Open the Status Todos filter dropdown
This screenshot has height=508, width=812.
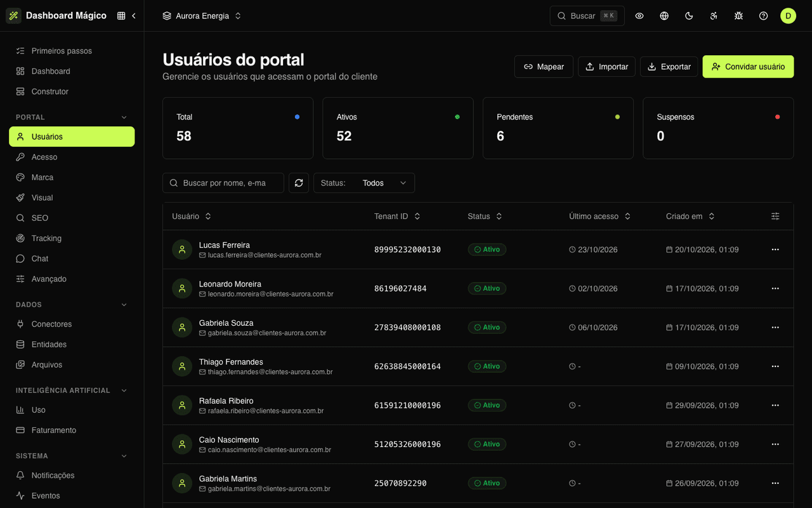coord(364,183)
